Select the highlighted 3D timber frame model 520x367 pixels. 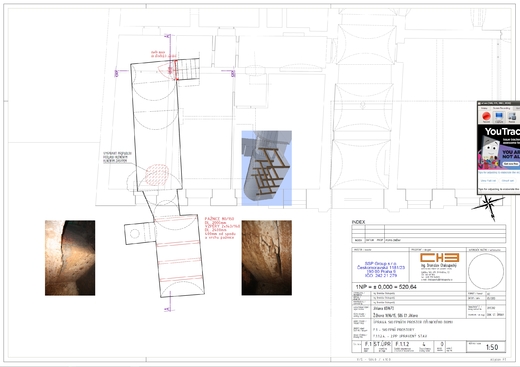click(267, 168)
